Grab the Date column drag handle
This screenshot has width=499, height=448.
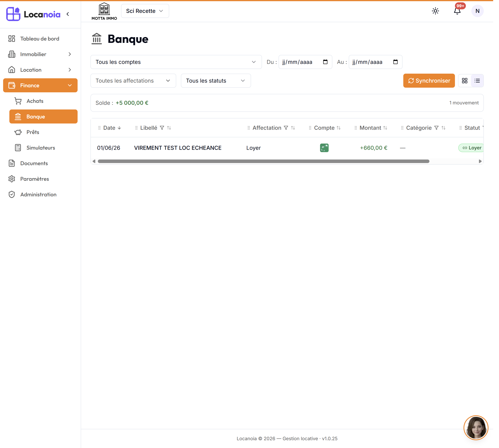(x=99, y=128)
